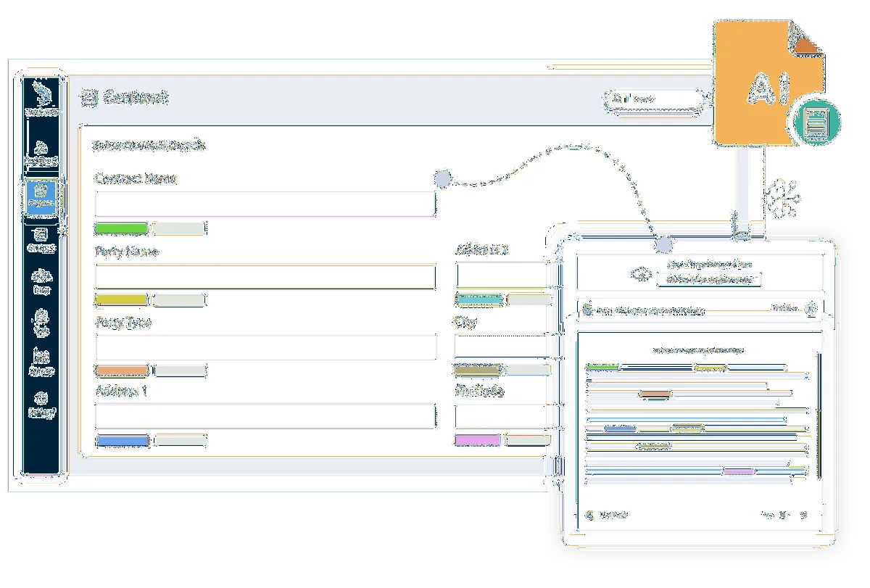Click round icon at right of document toolbar
The image size is (870, 588).
811,310
